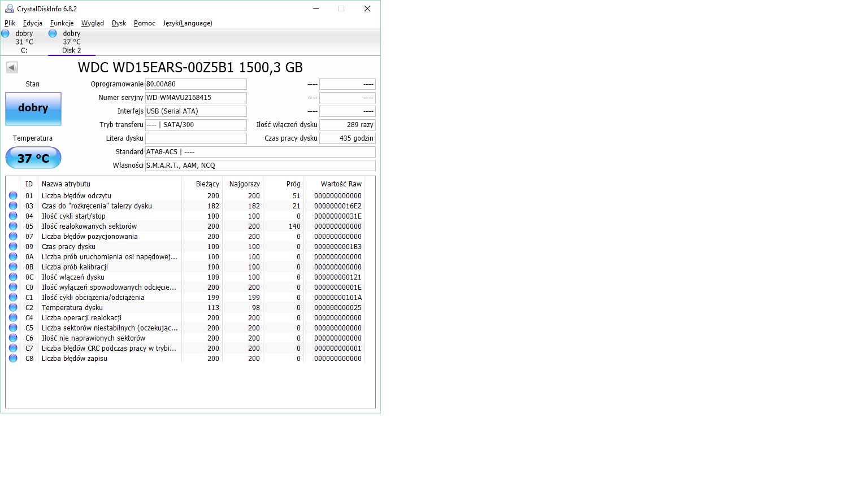868x488 pixels.
Task: Click status icon of attribute C2 row
Action: (13, 307)
